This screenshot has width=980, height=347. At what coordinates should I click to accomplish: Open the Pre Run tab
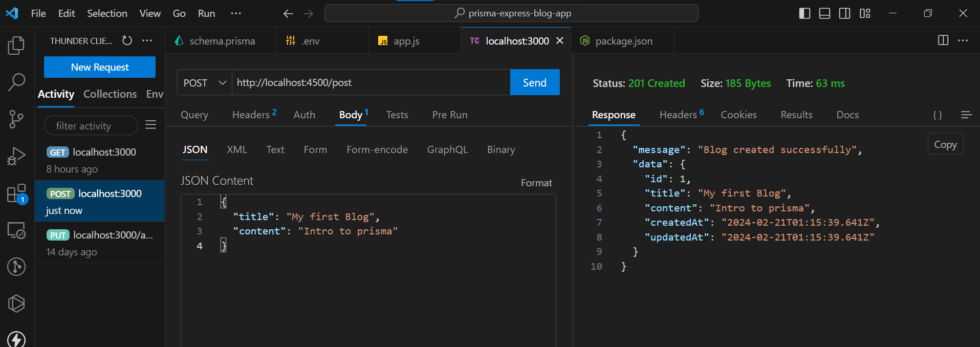(x=450, y=115)
